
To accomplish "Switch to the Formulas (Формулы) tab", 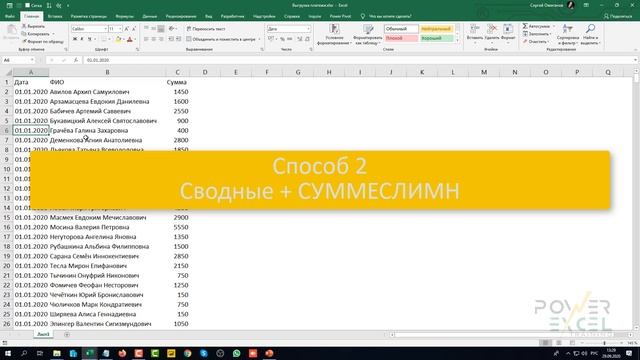I will point(124,16).
